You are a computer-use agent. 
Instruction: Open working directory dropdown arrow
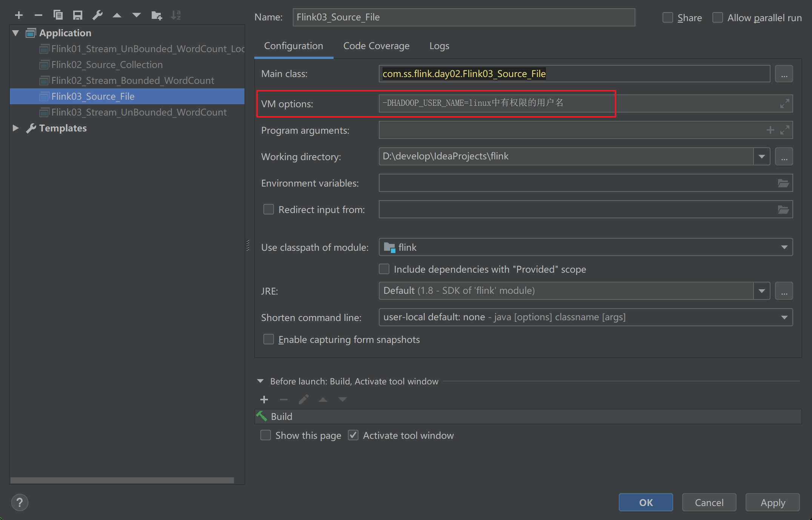coord(762,156)
